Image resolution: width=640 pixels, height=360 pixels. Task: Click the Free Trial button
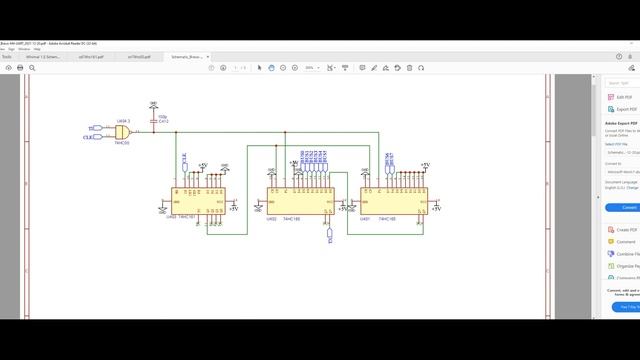pyautogui.click(x=626, y=307)
